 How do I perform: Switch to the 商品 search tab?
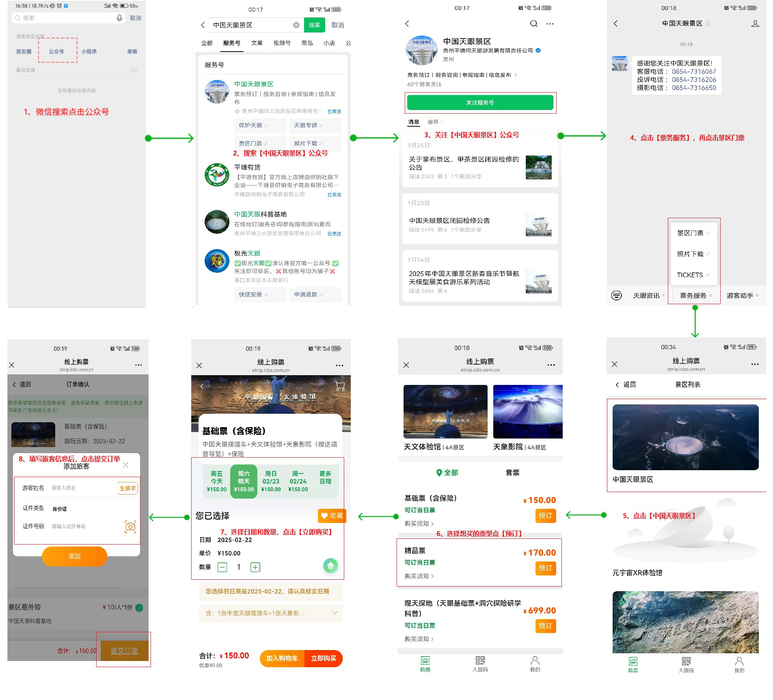click(x=307, y=43)
